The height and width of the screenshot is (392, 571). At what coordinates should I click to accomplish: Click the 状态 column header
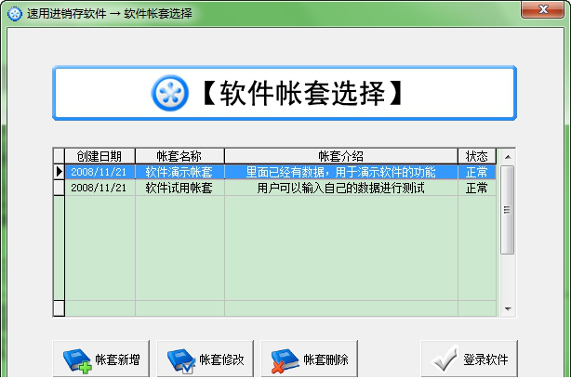click(477, 156)
